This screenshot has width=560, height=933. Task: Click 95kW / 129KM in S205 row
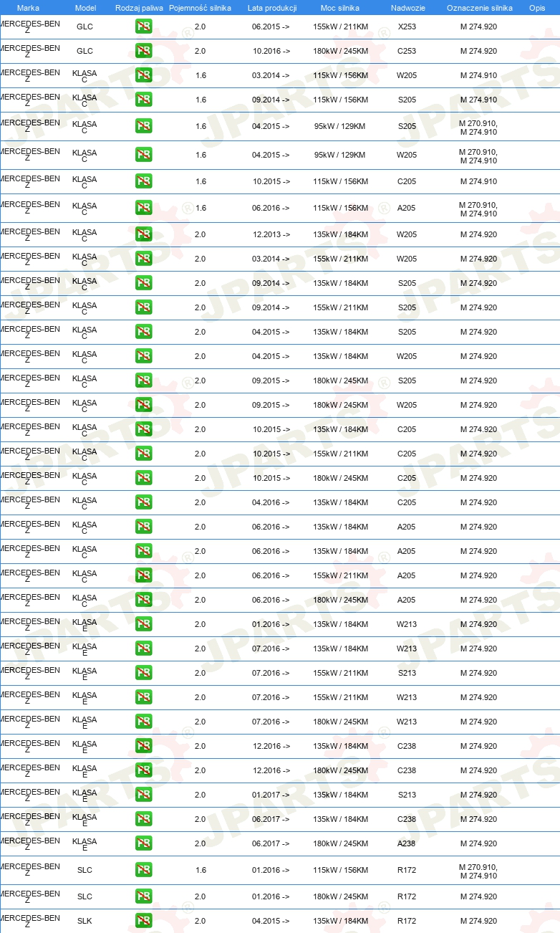(340, 127)
